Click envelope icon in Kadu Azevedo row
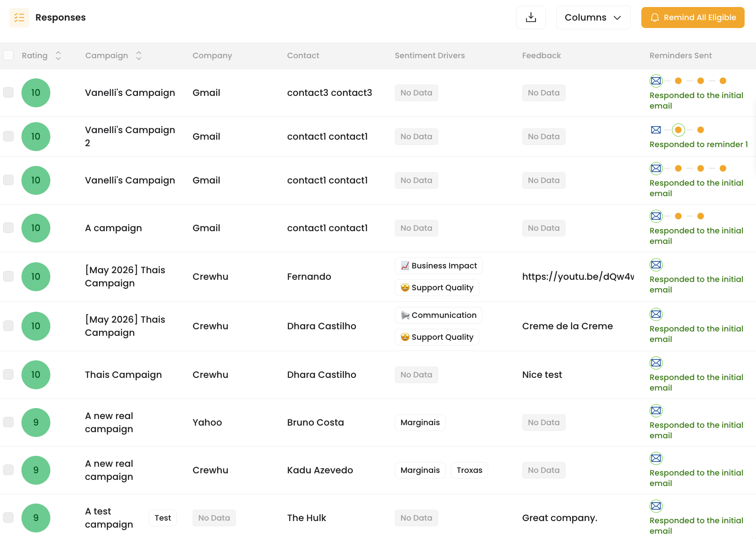756x539 pixels. pyautogui.click(x=656, y=458)
